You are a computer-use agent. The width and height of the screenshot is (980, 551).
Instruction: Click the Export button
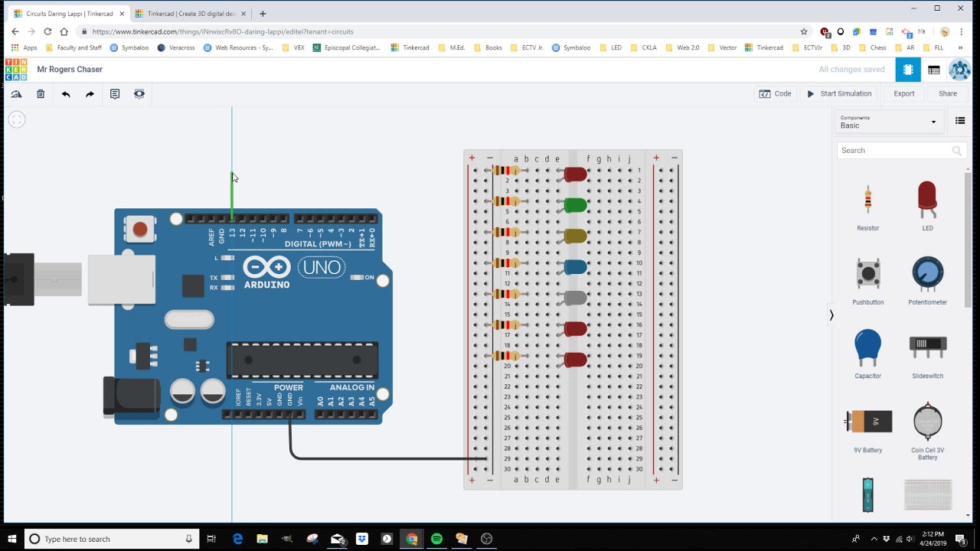pyautogui.click(x=904, y=93)
